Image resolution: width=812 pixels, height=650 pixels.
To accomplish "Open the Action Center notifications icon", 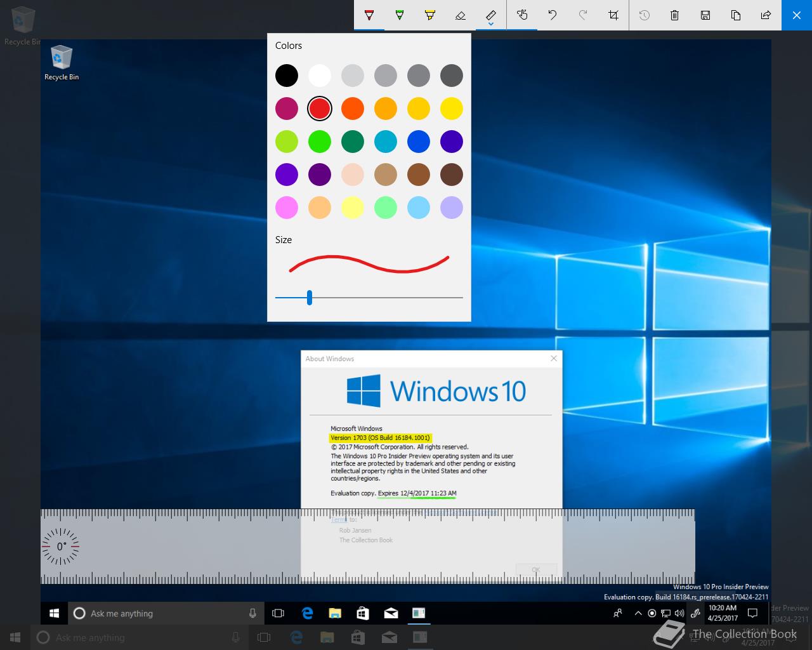I will (x=753, y=613).
